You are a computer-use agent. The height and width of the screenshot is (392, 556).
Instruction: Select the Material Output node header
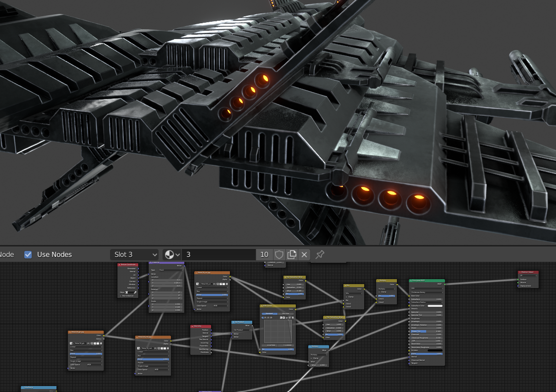coord(528,272)
